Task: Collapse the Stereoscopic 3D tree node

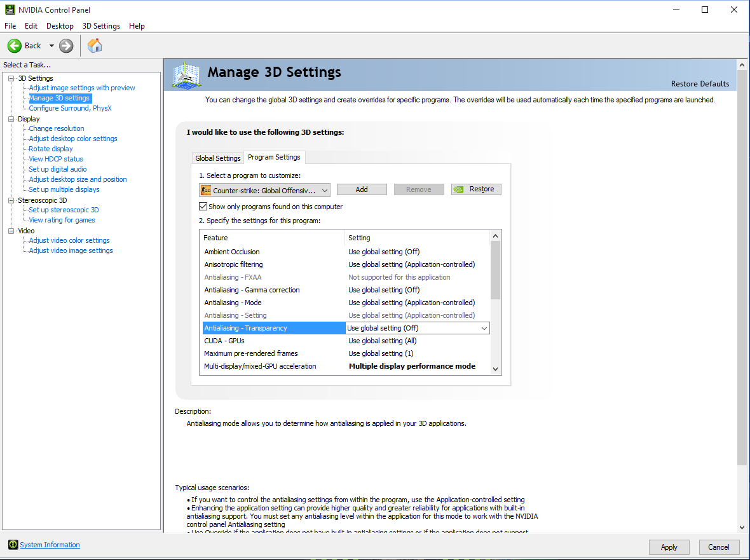Action: click(11, 200)
